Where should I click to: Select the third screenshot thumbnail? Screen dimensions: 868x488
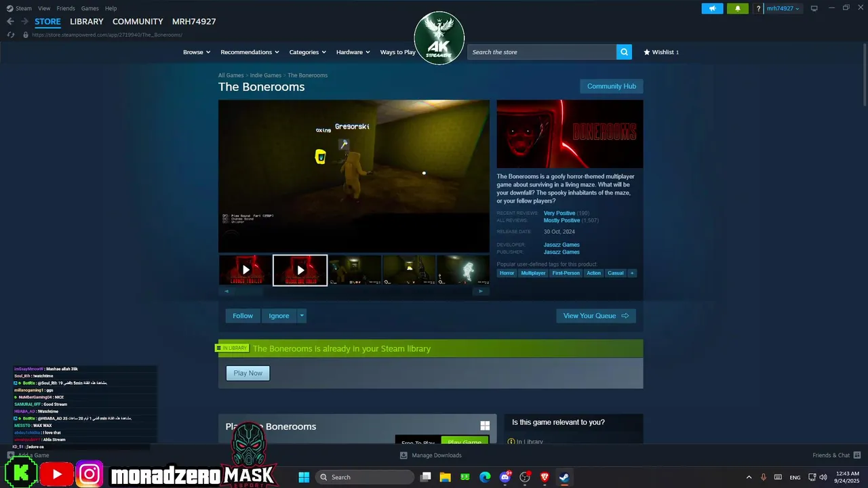(x=354, y=270)
